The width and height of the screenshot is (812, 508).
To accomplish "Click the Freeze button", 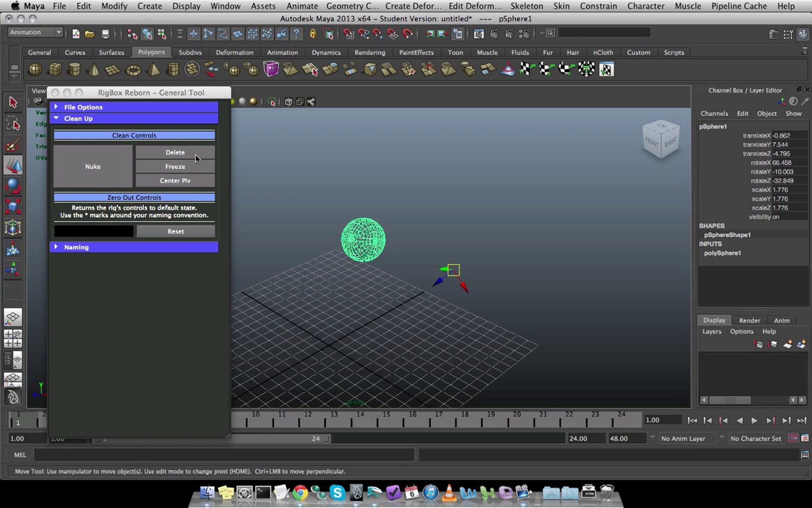I will tap(175, 167).
